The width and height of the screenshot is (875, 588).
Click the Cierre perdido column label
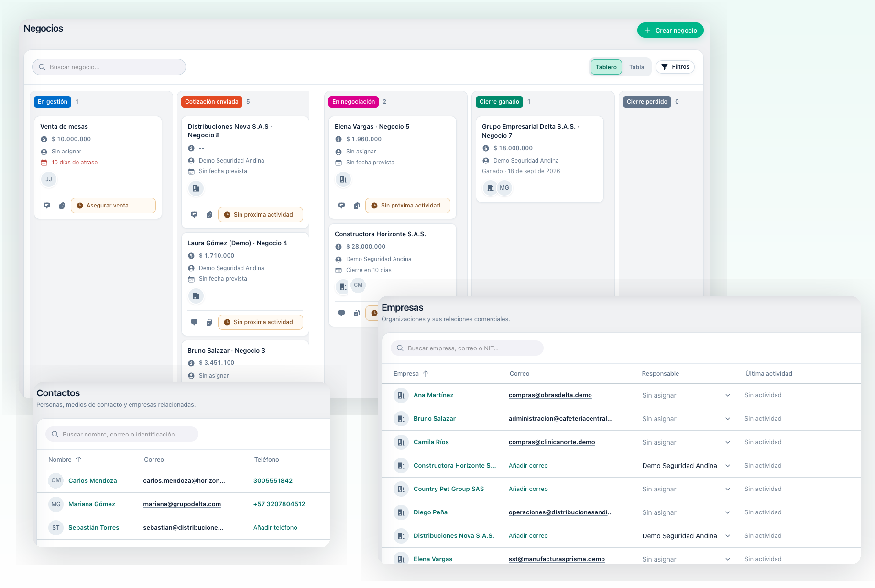click(647, 102)
